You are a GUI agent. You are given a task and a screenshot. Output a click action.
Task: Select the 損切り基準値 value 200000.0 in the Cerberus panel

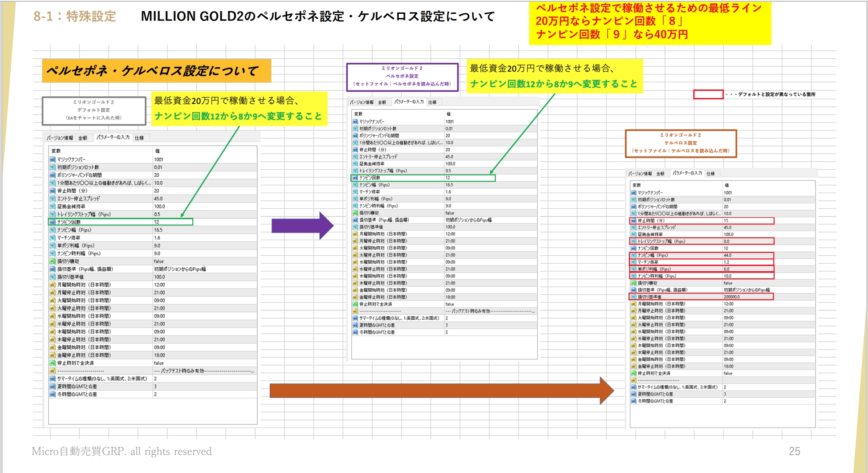click(732, 297)
